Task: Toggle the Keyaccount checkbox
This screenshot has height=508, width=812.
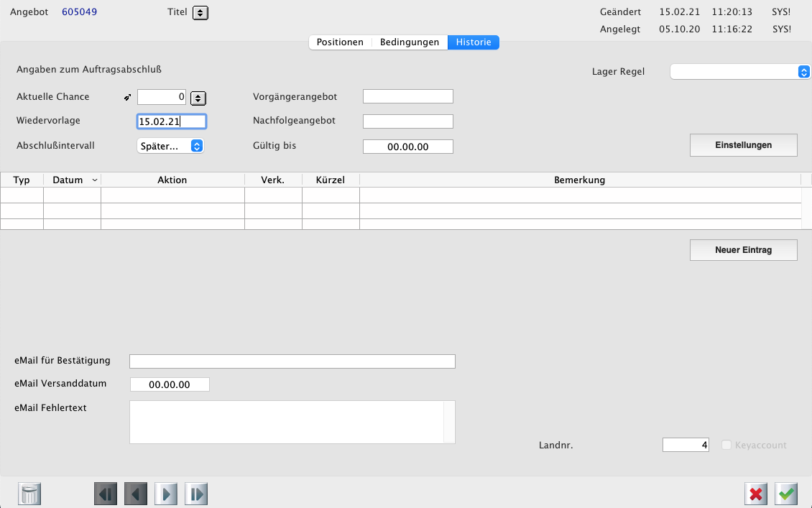Action: (x=726, y=445)
